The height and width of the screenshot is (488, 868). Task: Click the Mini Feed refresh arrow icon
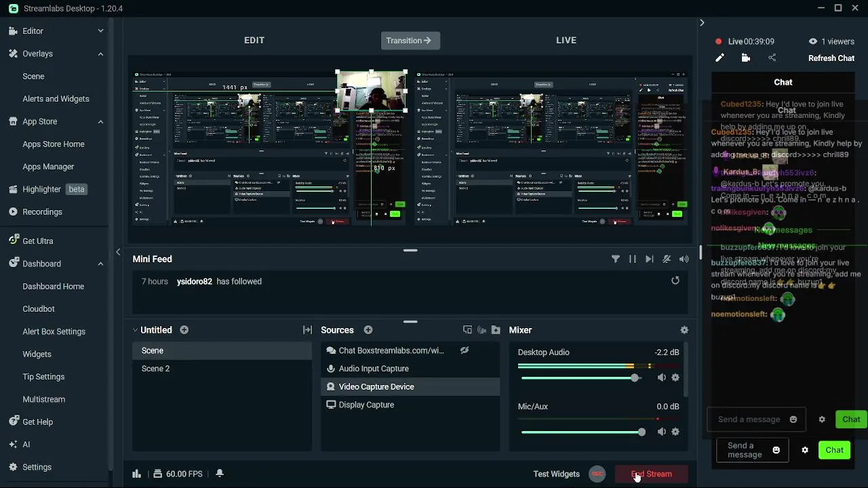(675, 281)
